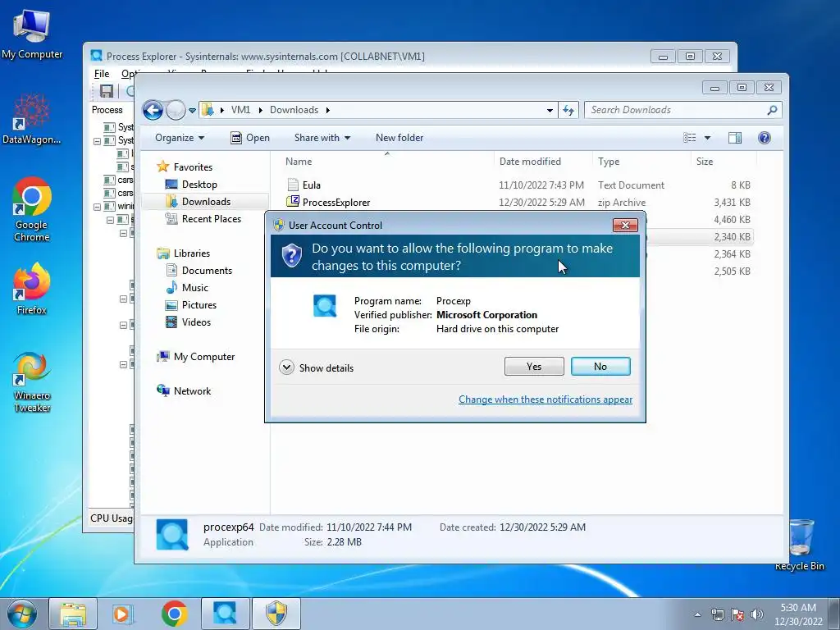
Task: Click the Search Downloads field
Action: (683, 110)
